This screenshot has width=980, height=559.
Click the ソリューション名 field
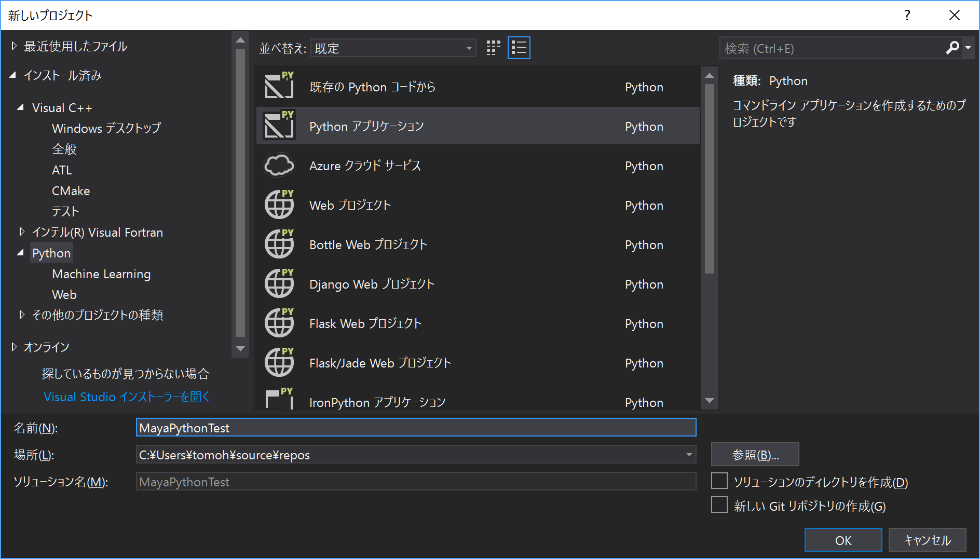point(416,482)
